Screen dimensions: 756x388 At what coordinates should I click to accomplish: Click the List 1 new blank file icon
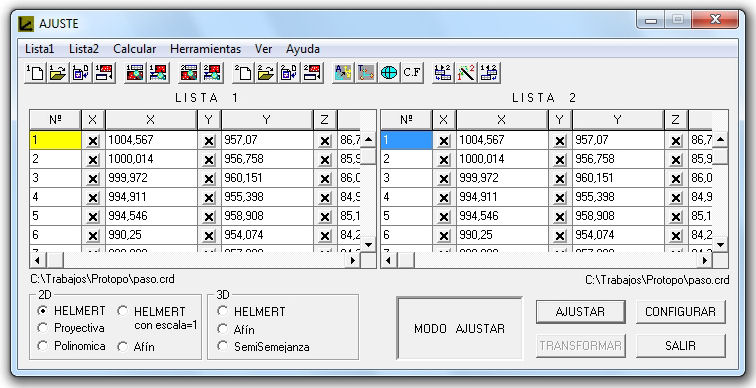(x=35, y=73)
